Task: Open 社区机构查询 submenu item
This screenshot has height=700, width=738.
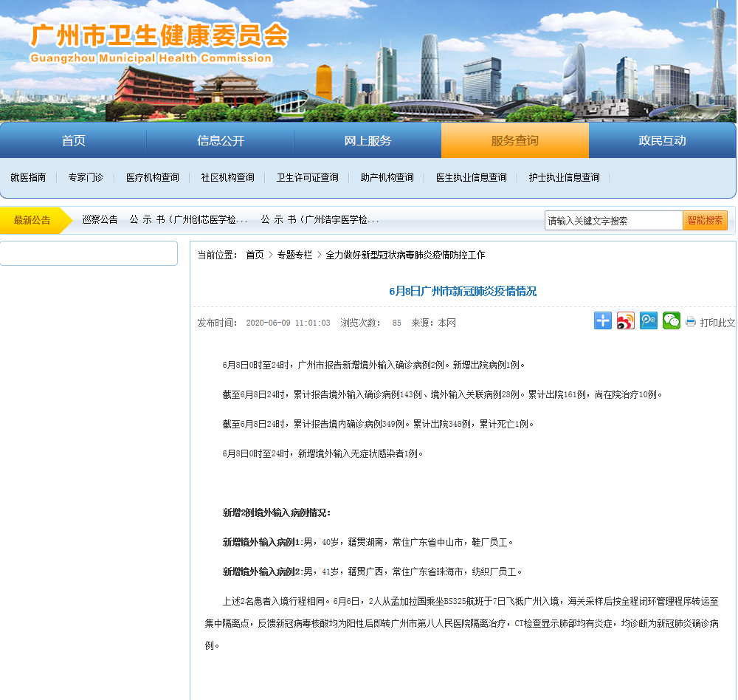Action: [227, 178]
